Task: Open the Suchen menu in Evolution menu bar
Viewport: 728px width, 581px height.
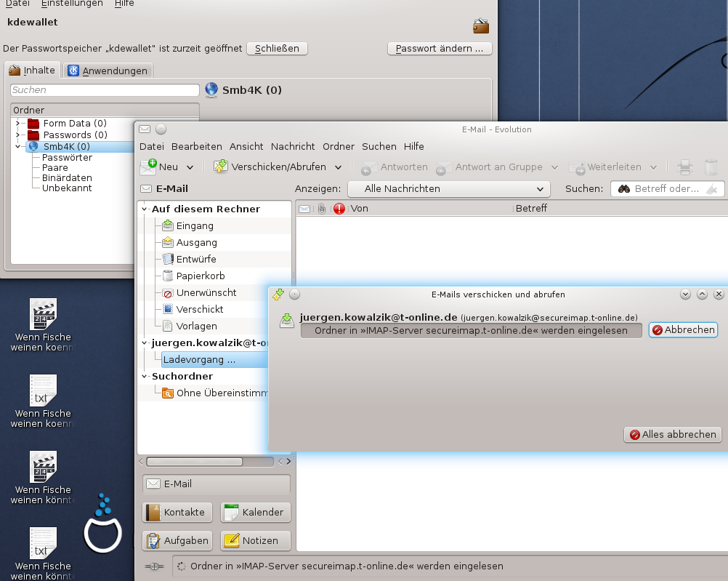Action: click(x=379, y=146)
